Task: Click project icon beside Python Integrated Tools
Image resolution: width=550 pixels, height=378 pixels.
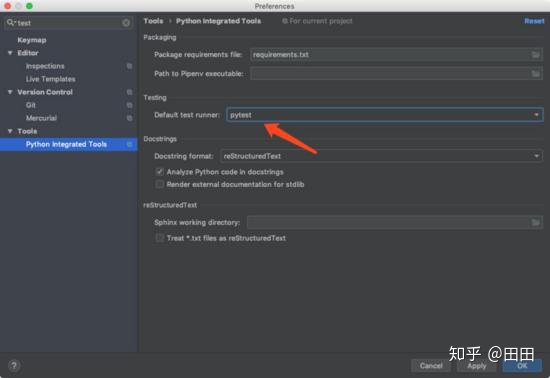Action: coord(129,144)
